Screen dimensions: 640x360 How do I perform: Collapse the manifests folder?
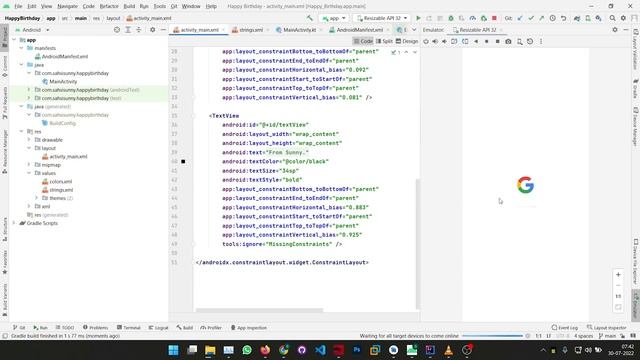click(x=21, y=48)
